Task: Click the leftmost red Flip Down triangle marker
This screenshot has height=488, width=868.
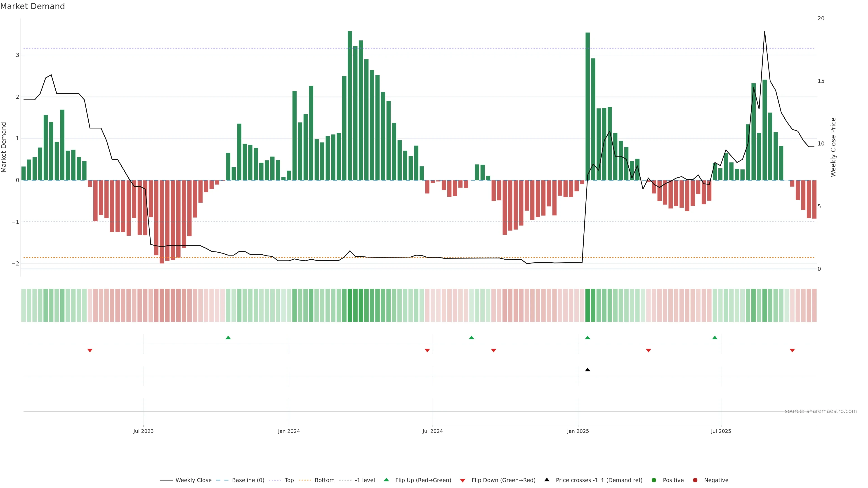Action: [x=90, y=351]
